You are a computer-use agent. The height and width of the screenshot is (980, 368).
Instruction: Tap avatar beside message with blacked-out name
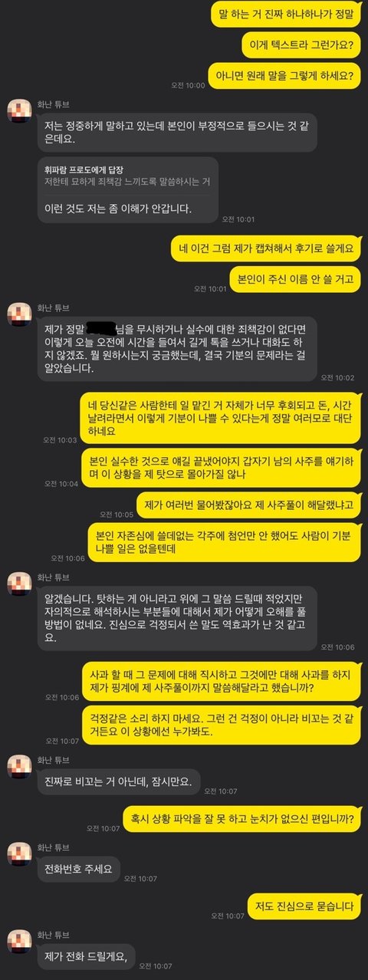pyautogui.click(x=18, y=315)
